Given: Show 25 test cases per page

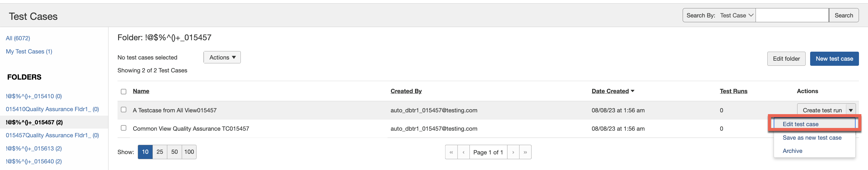Looking at the screenshot, I should click(x=160, y=152).
